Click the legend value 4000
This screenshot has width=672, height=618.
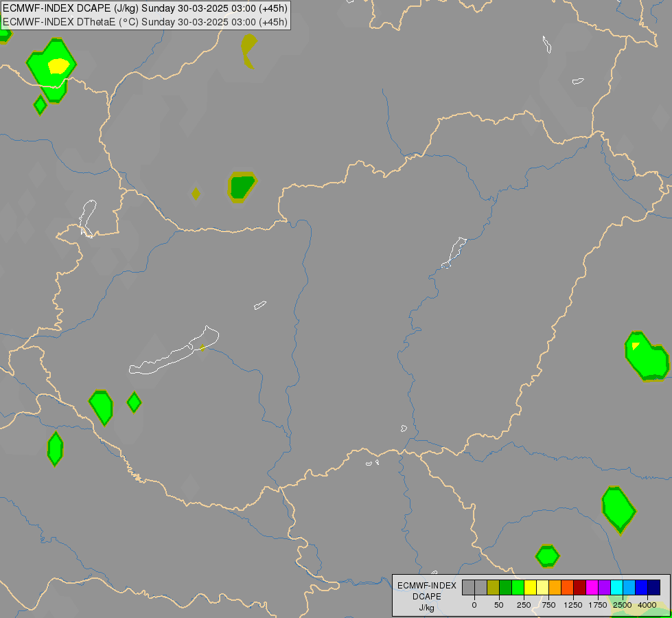click(x=647, y=605)
